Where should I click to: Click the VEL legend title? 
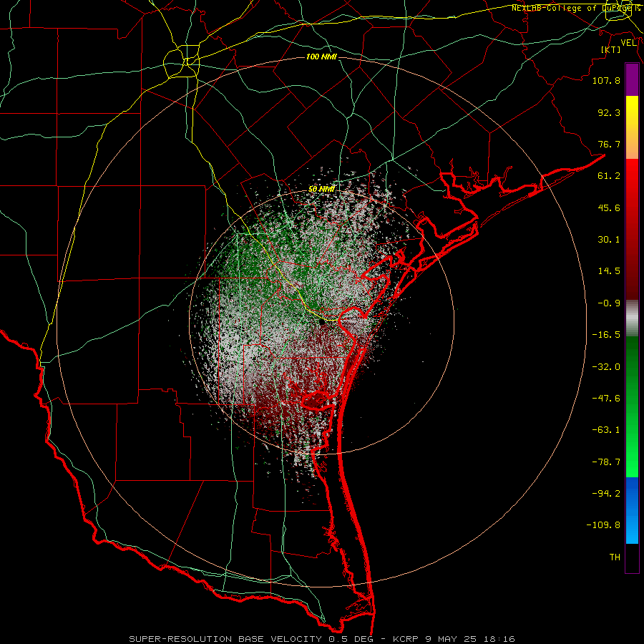pyautogui.click(x=628, y=43)
